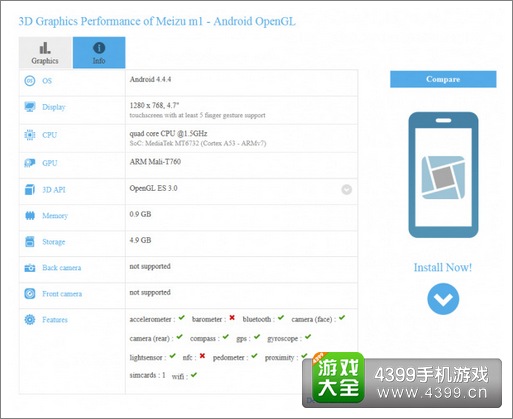This screenshot has height=419, width=513.
Task: Click the Features gear icon
Action: (30, 320)
